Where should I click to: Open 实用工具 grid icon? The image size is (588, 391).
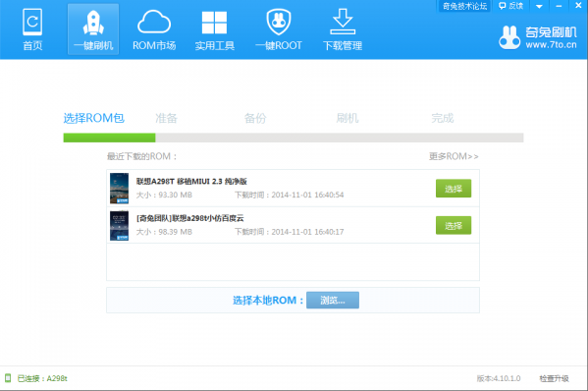[214, 23]
